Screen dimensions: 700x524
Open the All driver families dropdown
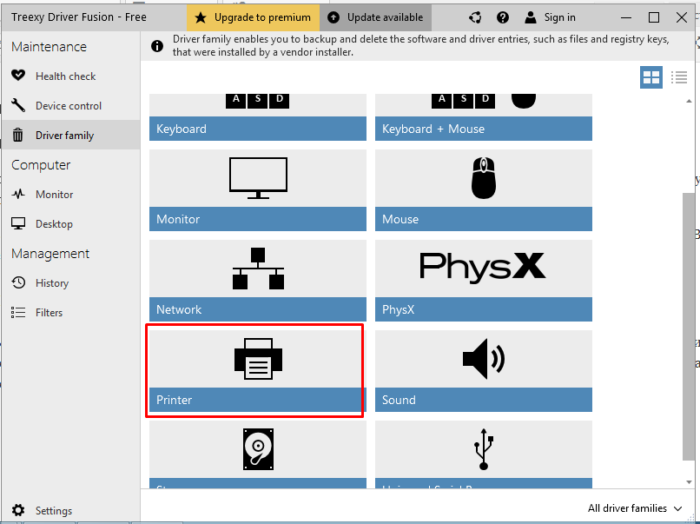point(634,508)
